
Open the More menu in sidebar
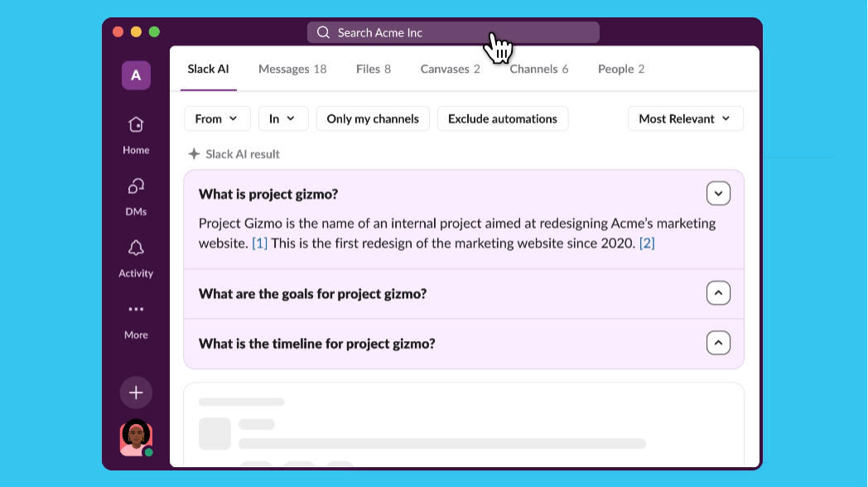point(136,321)
